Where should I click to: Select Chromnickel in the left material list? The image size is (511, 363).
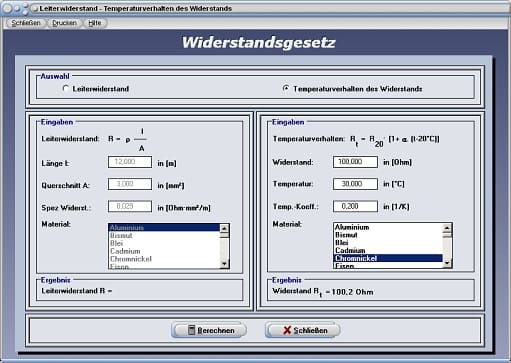tap(164, 259)
